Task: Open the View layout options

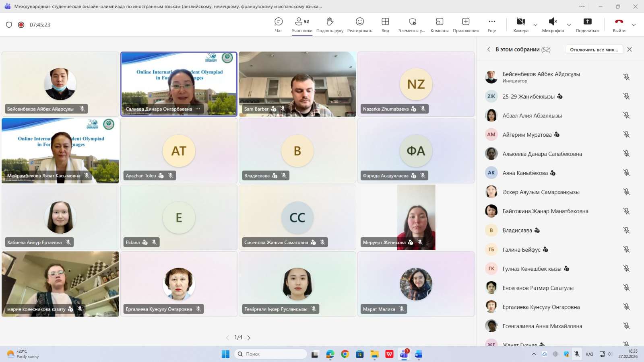Action: pos(385,24)
